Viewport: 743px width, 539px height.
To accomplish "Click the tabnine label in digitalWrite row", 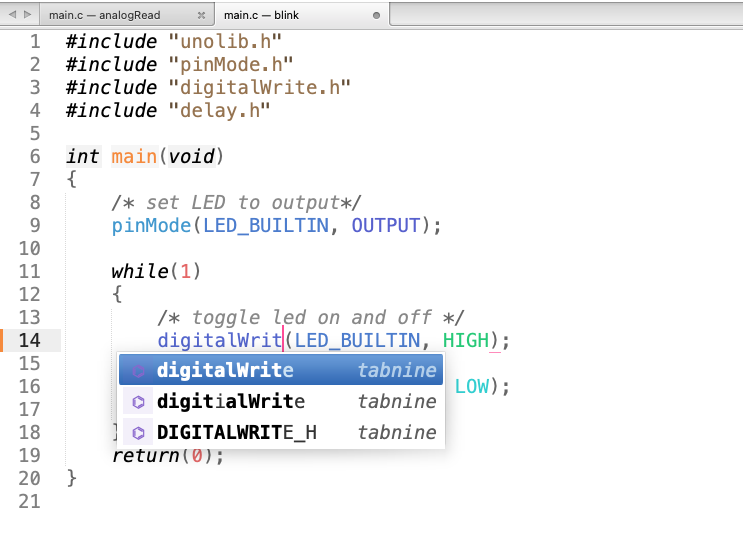I will click(397, 370).
